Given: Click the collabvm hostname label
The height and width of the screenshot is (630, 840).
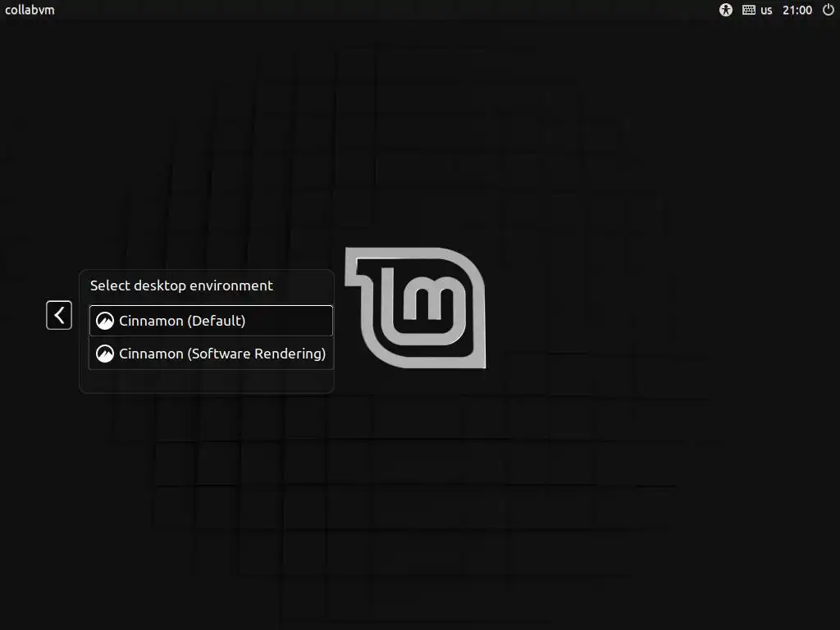Looking at the screenshot, I should pos(30,10).
